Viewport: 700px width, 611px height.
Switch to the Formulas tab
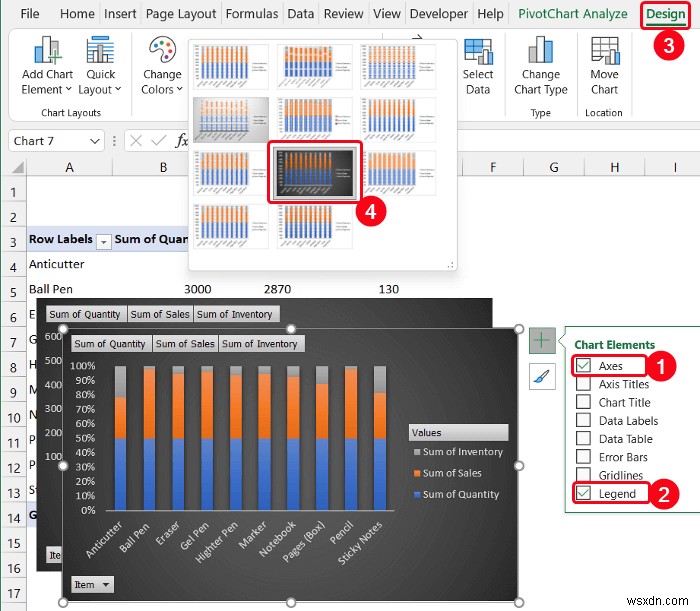coord(252,14)
